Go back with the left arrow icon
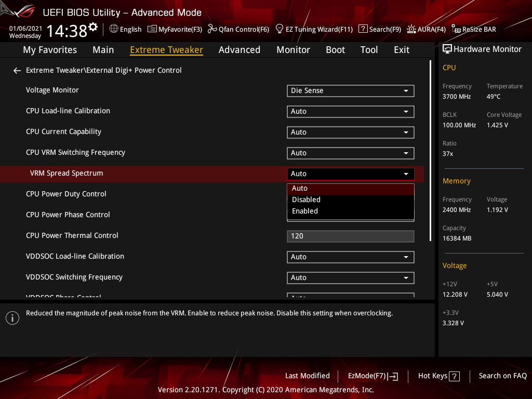This screenshot has width=532, height=399. click(17, 71)
